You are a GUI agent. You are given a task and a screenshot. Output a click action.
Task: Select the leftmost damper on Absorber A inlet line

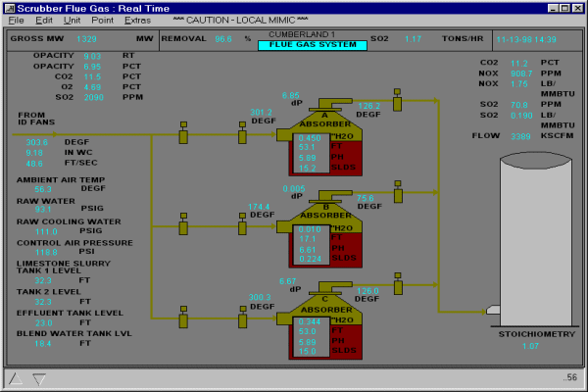183,134
